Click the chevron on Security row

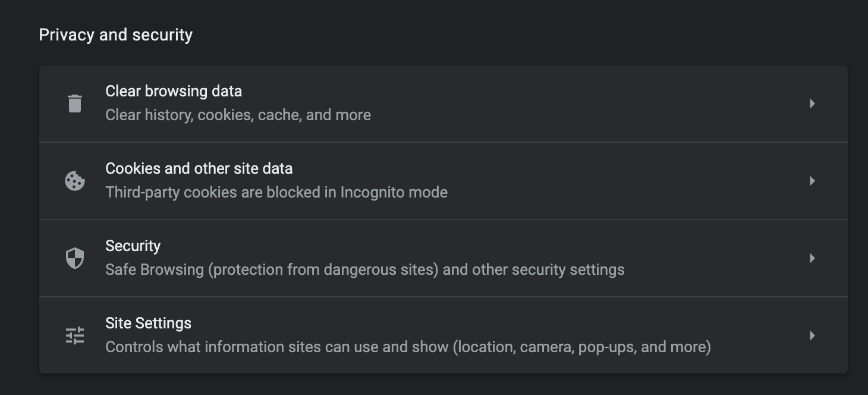point(812,258)
